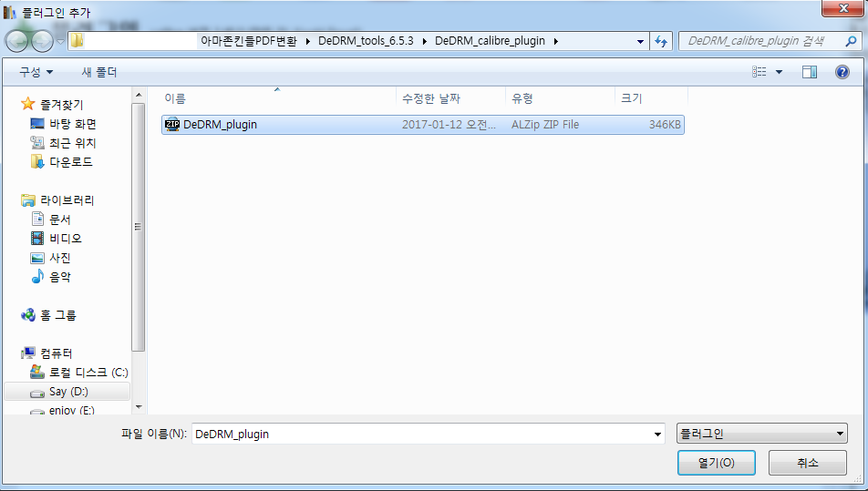Expand arrow after DeDRM_tools_6.5.3 breadcrumb
868x491 pixels.
425,41
